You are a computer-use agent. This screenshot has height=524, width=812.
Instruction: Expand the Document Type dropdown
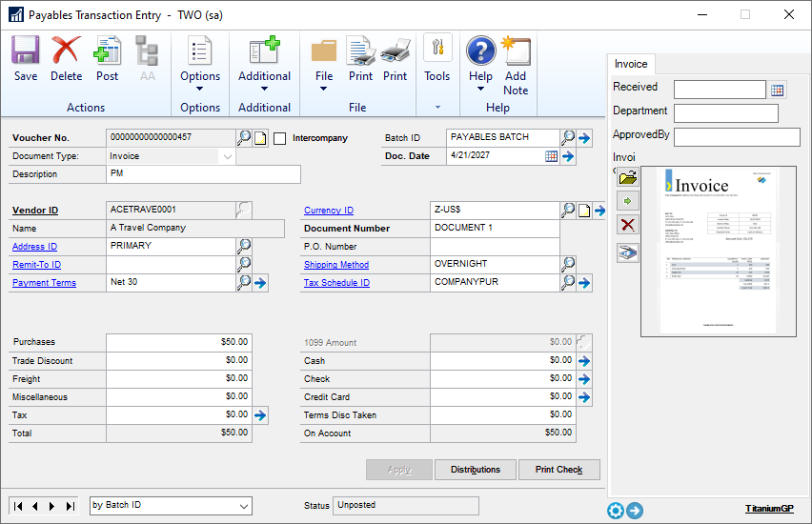click(228, 156)
